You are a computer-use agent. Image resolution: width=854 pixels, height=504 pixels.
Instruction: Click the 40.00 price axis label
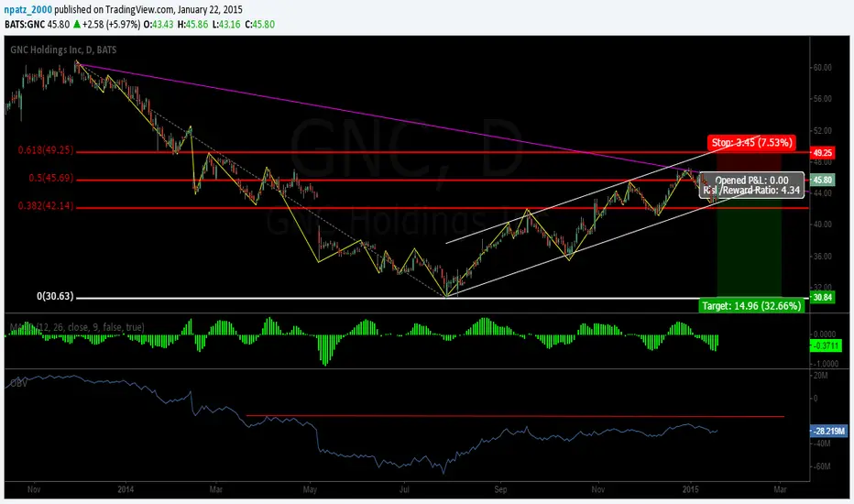[x=823, y=224]
